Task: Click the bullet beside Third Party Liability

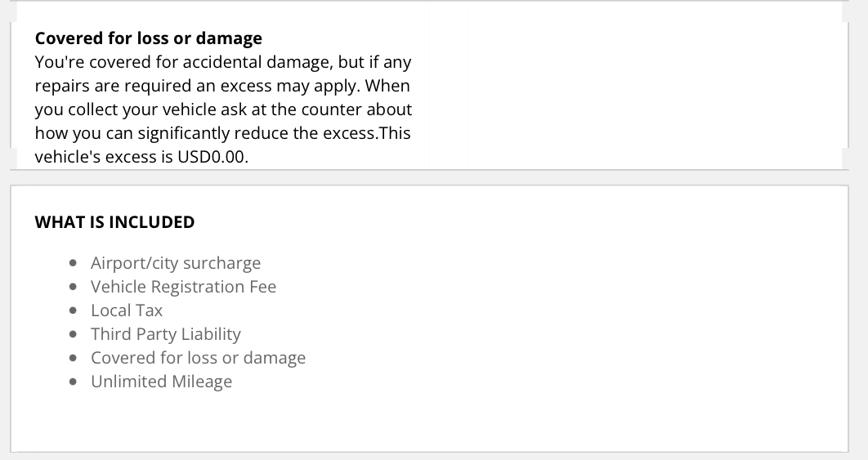Action: point(74,334)
